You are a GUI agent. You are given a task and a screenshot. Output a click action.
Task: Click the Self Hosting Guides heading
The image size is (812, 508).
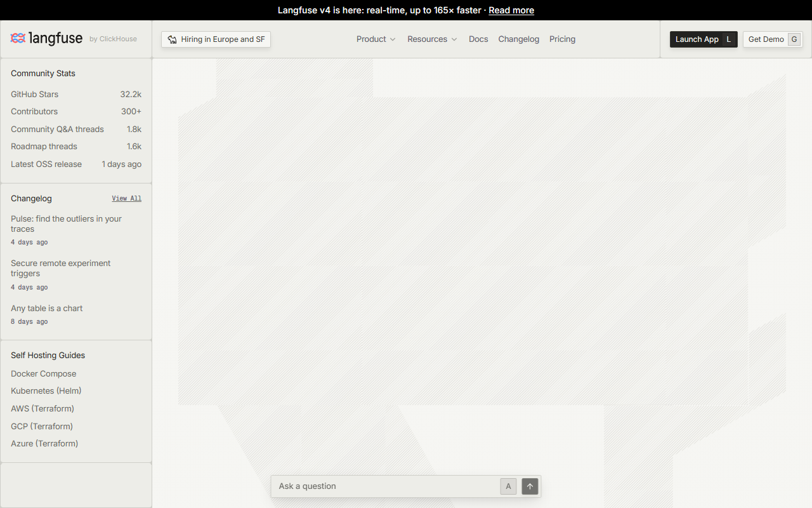[x=48, y=356]
